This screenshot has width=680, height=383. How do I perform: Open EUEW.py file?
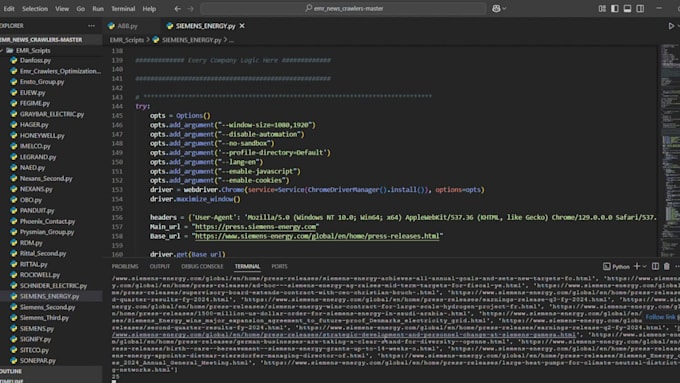coord(32,92)
